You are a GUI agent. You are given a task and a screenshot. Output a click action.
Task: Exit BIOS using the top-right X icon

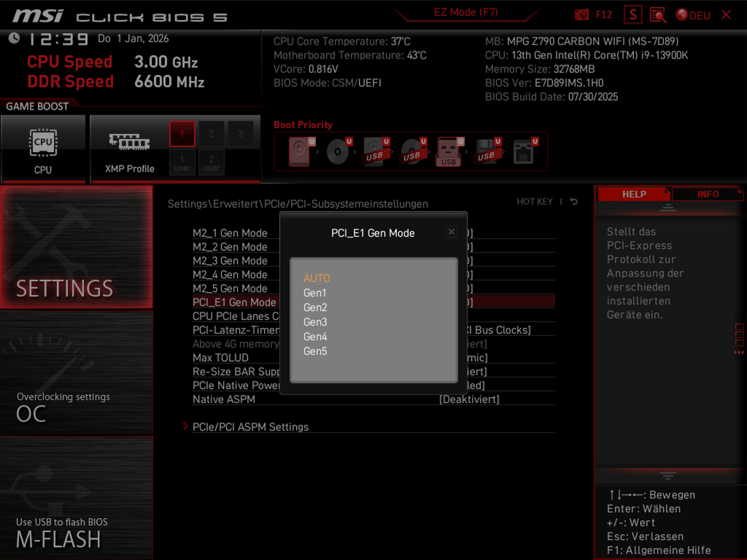[726, 15]
